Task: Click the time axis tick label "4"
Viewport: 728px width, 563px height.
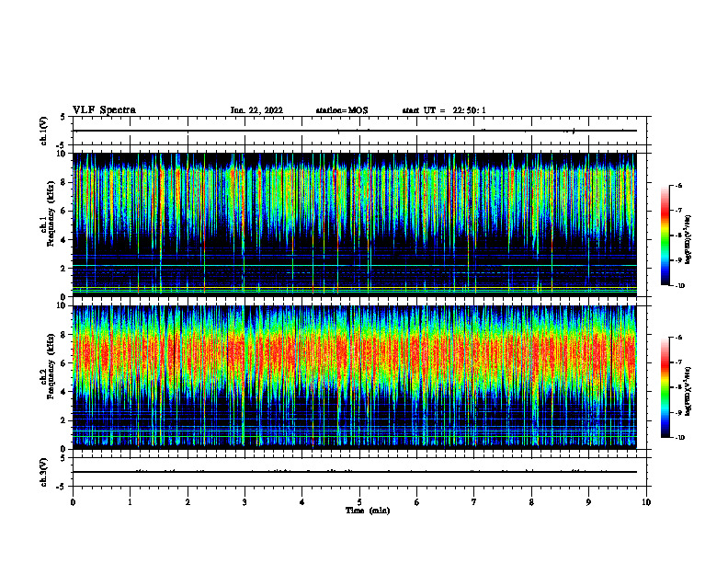Action: pyautogui.click(x=302, y=502)
